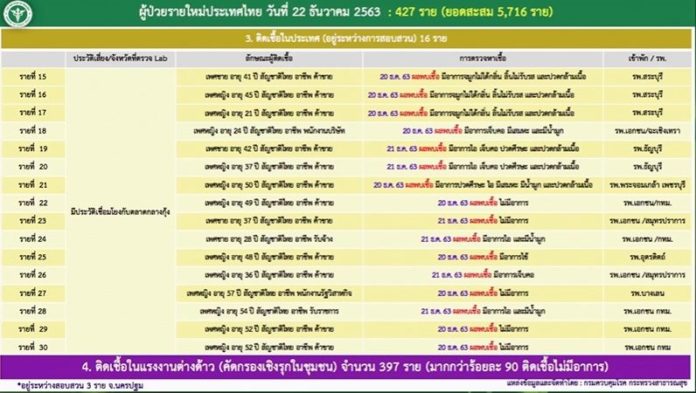Click case 22 result 'ผลพบเชื้อ ไม่มีอาการ'

(x=483, y=202)
